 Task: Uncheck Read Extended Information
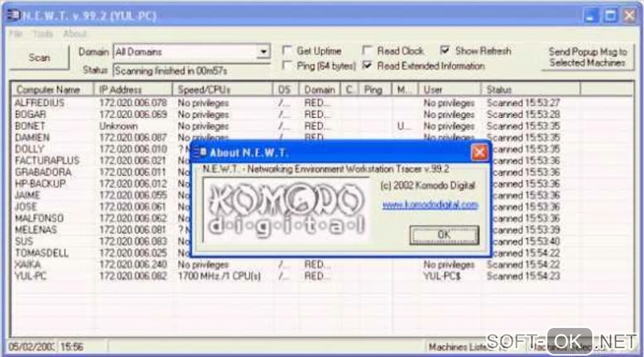tap(367, 65)
